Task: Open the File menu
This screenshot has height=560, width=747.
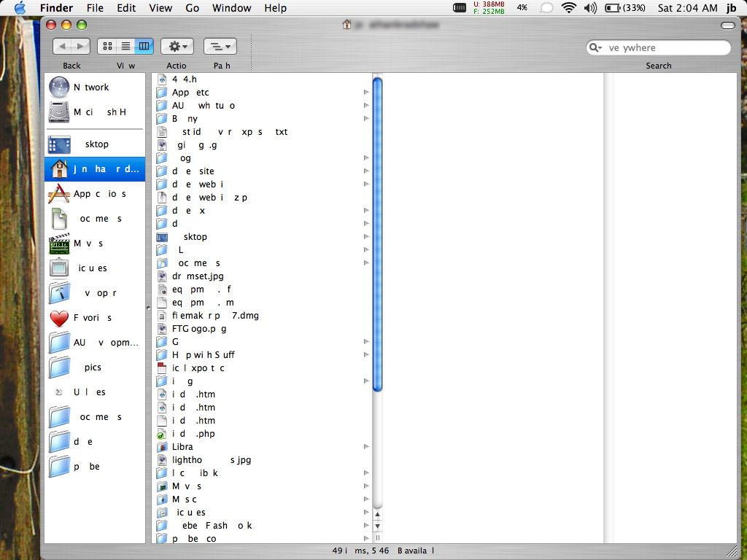Action: 95,8
